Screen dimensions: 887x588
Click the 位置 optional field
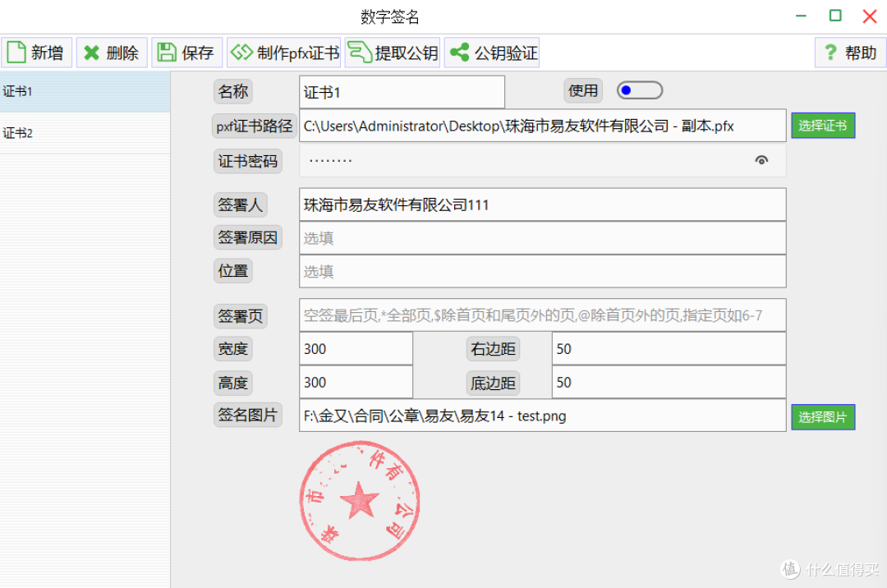543,271
